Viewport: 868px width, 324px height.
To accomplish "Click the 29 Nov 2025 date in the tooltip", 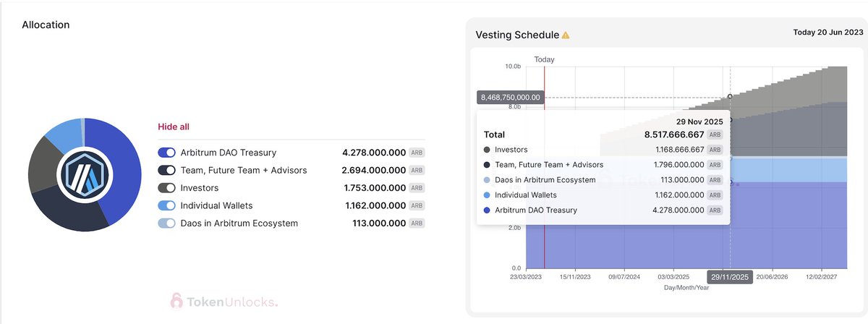I will tap(698, 120).
